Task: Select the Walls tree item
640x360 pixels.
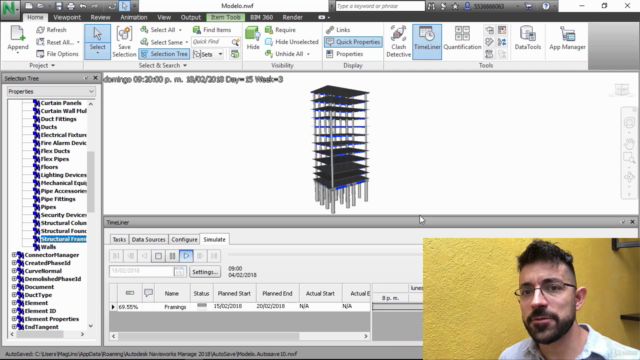Action: point(48,247)
